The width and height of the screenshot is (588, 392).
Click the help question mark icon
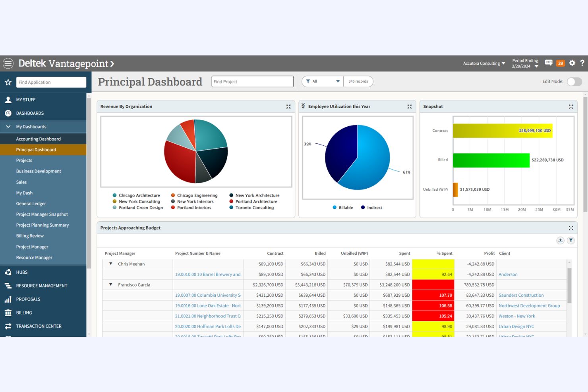582,63
